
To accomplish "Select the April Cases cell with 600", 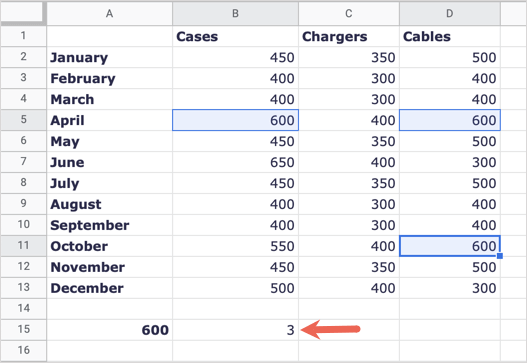I will click(x=235, y=120).
